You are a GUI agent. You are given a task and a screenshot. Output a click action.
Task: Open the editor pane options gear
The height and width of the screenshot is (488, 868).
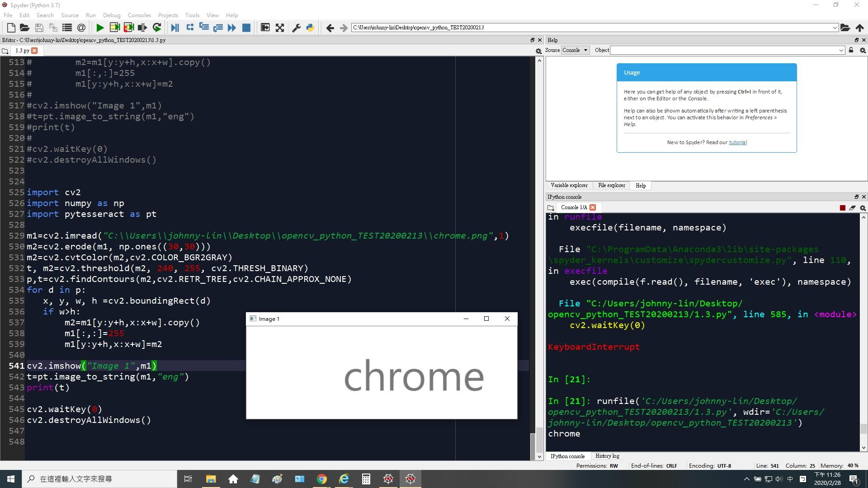pyautogui.click(x=538, y=51)
